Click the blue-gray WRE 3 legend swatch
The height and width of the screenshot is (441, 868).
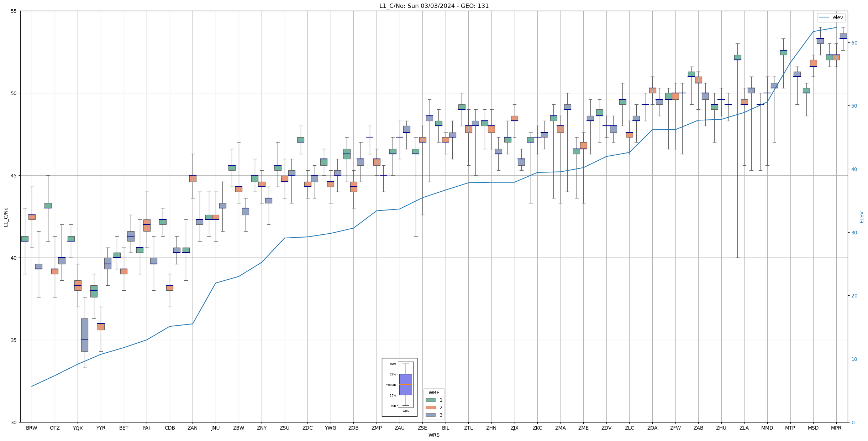point(430,415)
